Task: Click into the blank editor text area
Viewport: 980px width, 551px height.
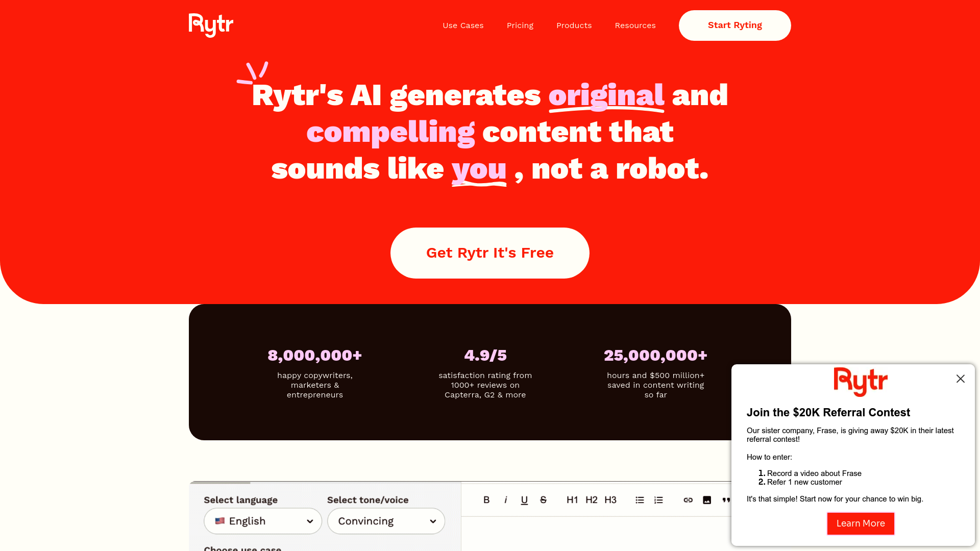Action: coord(596,534)
